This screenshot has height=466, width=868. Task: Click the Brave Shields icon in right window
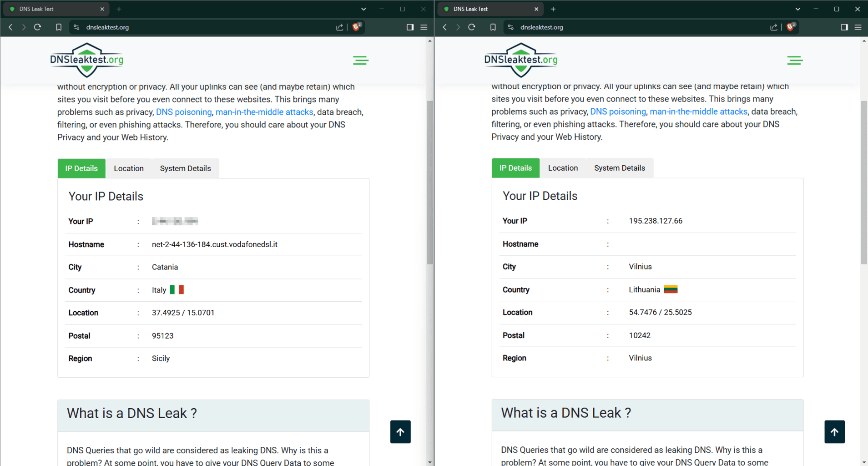[791, 27]
